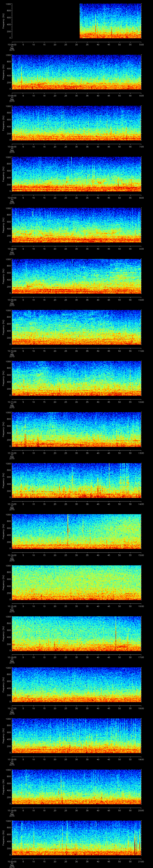Click the 5:00 end-of-axis label
The width and height of the screenshot is (153, 868).
pyautogui.click(x=141, y=44)
